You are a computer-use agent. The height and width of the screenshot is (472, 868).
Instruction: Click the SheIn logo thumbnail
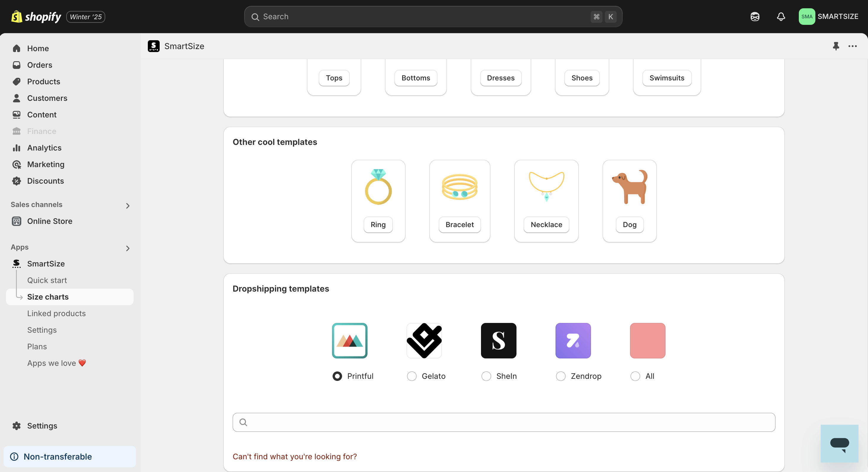pos(498,340)
